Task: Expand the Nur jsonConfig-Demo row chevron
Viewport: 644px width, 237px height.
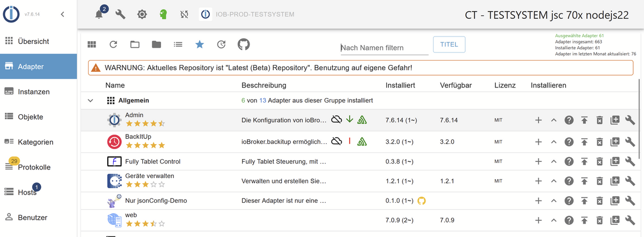Action: (554, 201)
